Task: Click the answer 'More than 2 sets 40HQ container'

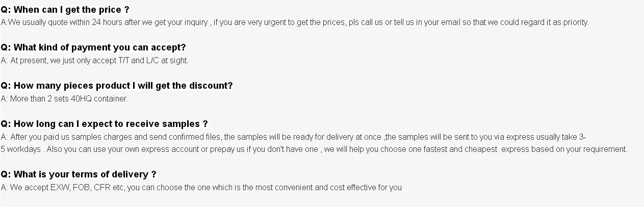Action: [x=64, y=98]
